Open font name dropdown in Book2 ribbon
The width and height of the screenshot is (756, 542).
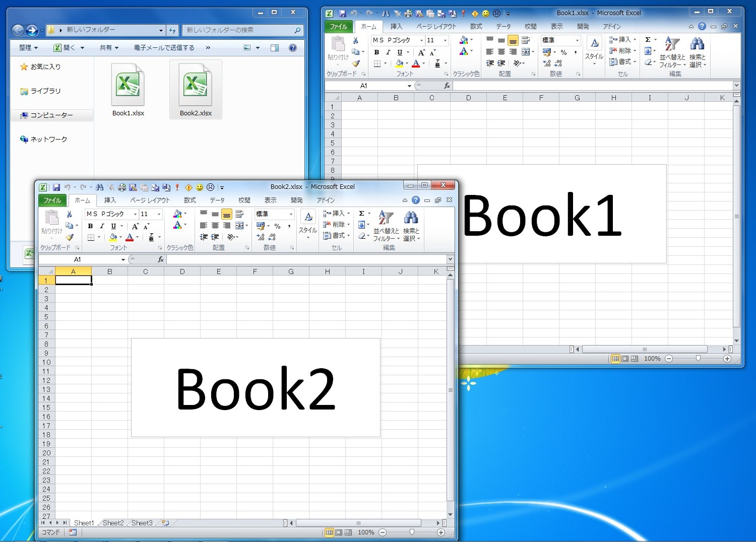point(135,214)
